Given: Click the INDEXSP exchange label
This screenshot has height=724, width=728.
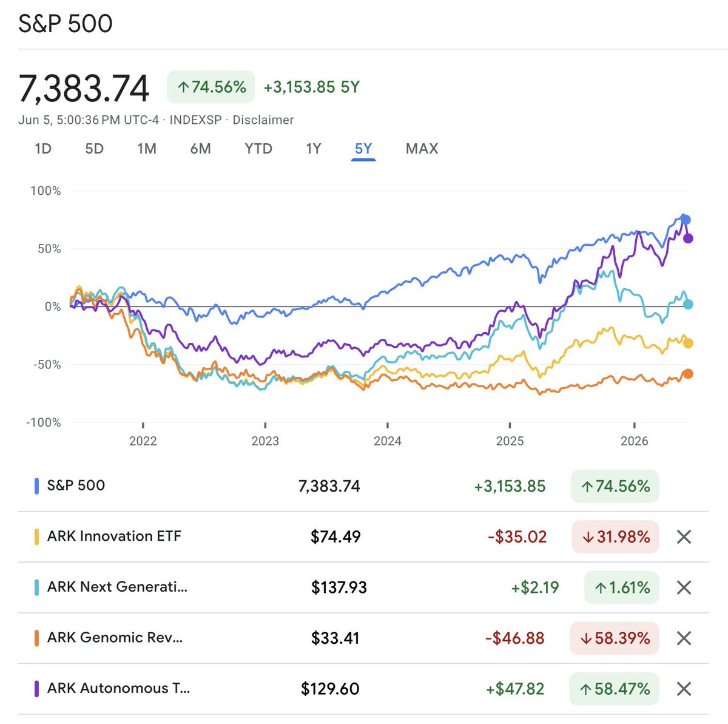Looking at the screenshot, I should coord(196,120).
